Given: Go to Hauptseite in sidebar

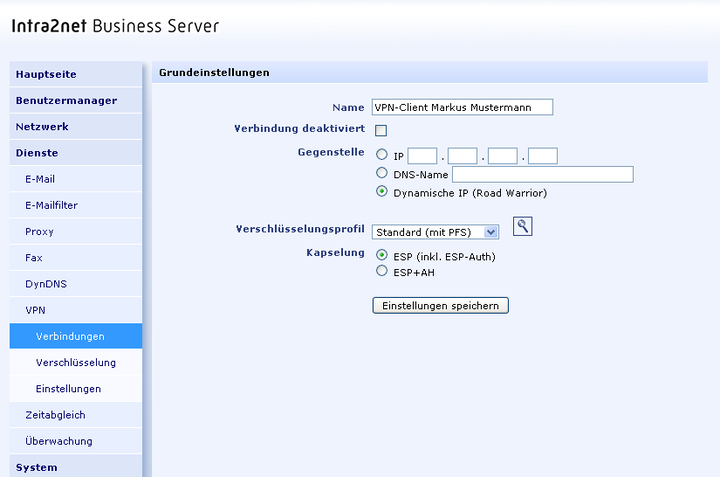Looking at the screenshot, I should 76,74.
